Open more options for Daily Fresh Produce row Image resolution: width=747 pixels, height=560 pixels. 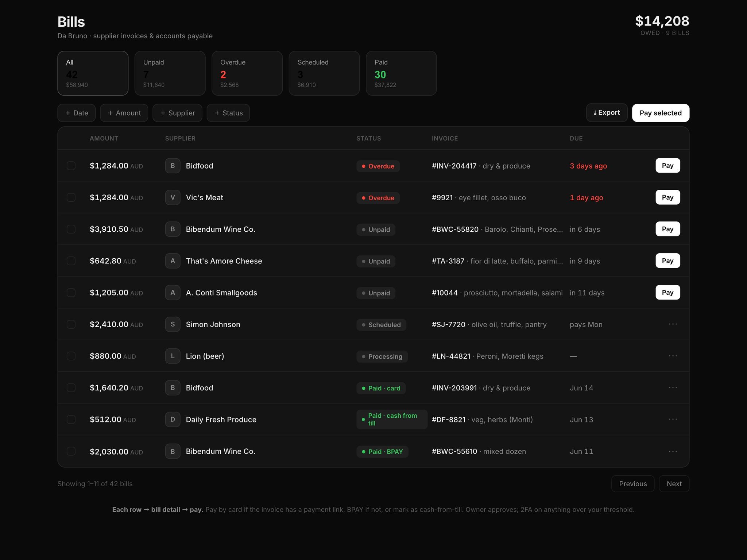pyautogui.click(x=673, y=419)
